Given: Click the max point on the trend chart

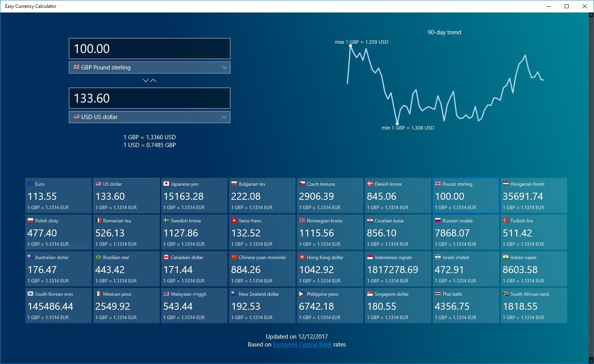Looking at the screenshot, I should pos(350,46).
